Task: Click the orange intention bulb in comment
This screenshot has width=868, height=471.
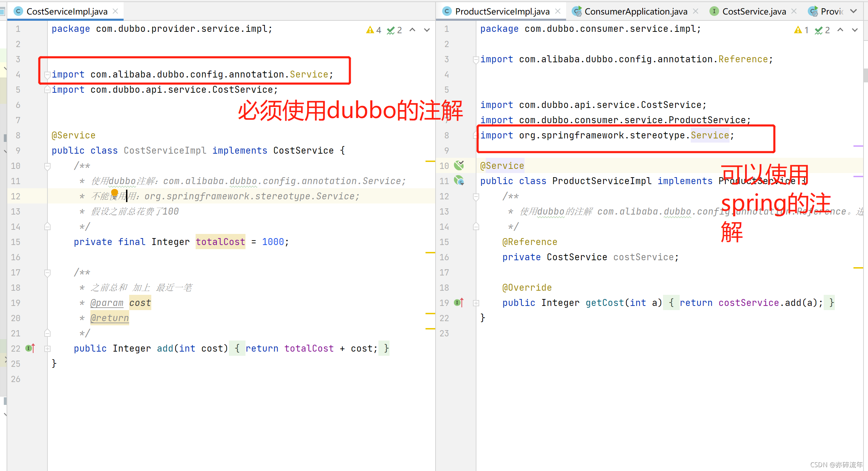Action: [x=115, y=192]
